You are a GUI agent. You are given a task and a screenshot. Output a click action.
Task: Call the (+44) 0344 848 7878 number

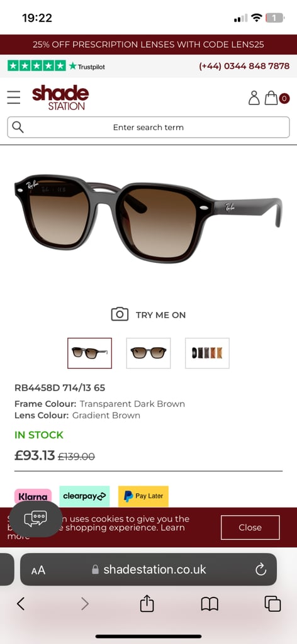(x=244, y=65)
